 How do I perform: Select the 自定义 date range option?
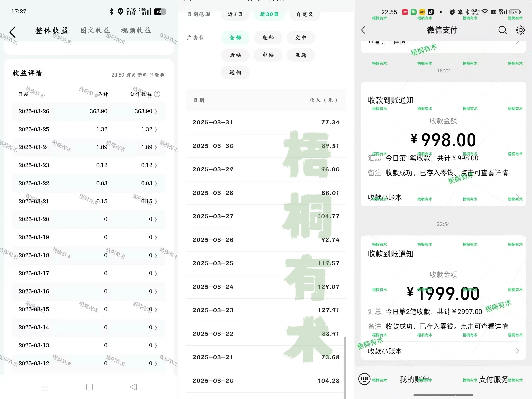click(x=305, y=14)
